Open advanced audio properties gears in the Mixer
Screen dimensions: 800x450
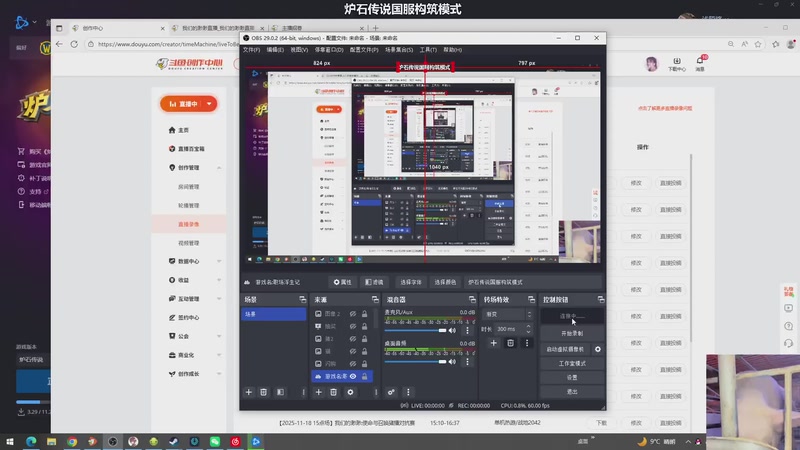pos(391,392)
